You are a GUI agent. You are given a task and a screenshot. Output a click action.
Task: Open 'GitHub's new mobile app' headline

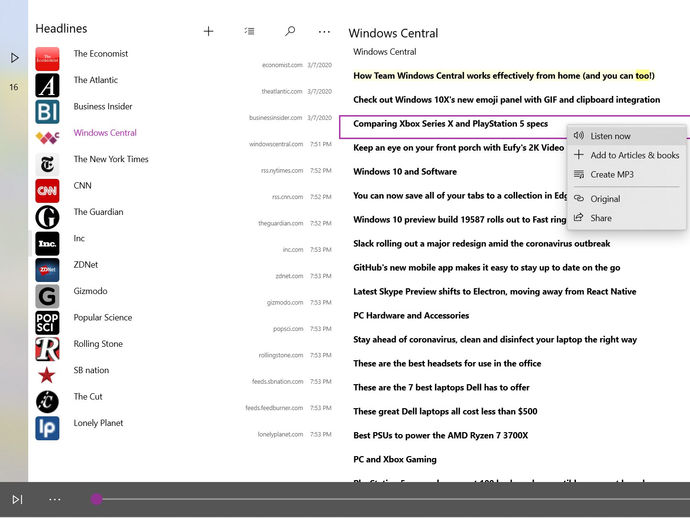click(487, 268)
